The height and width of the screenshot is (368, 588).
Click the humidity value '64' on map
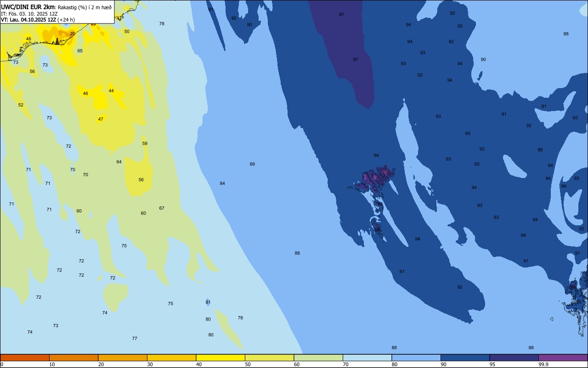click(x=119, y=162)
